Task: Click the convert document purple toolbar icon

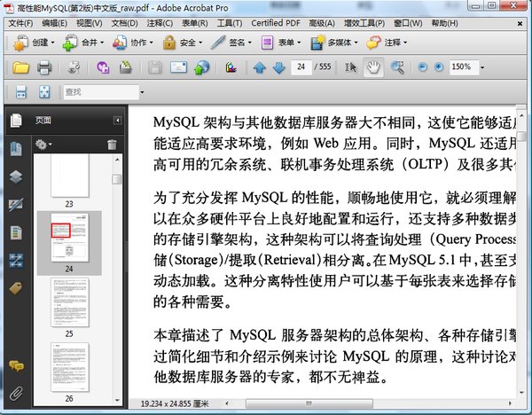Action: (103, 67)
